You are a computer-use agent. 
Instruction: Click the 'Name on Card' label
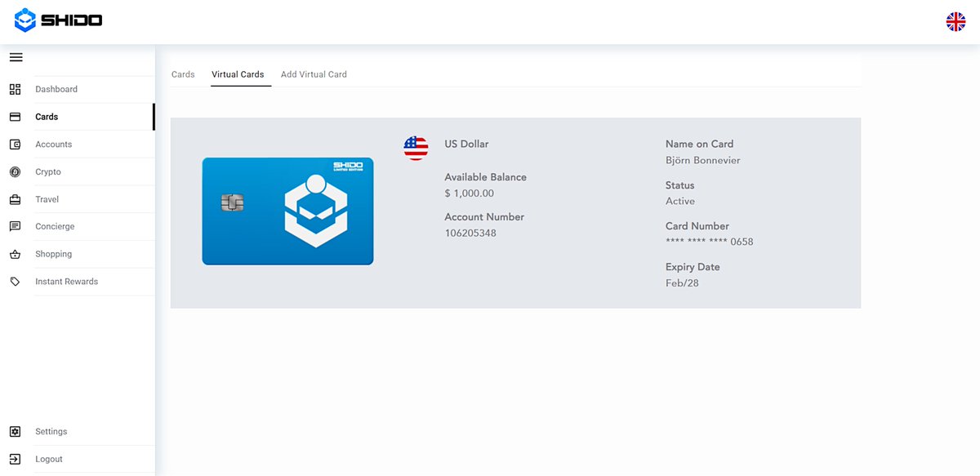[700, 144]
